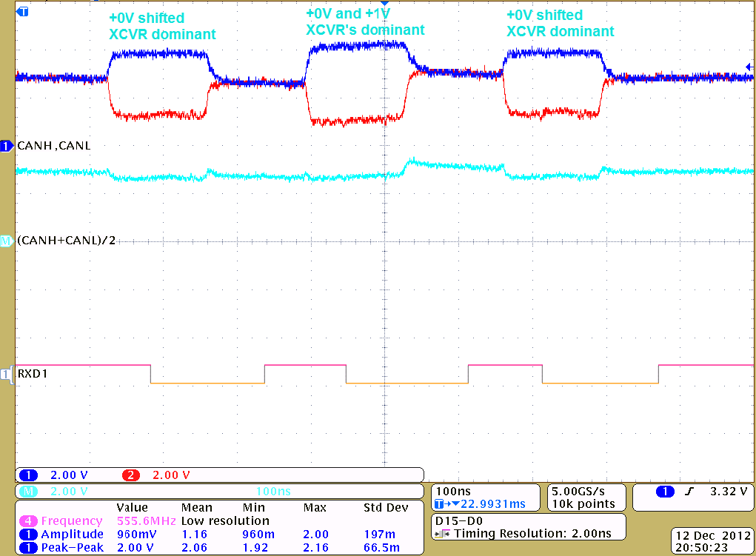Click the rising edge trigger slope icon

coord(688,491)
